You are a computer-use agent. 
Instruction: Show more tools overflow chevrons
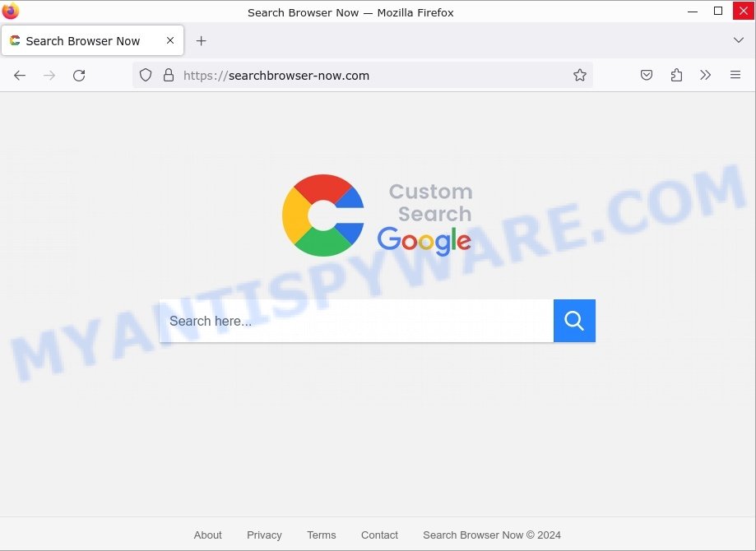(705, 75)
